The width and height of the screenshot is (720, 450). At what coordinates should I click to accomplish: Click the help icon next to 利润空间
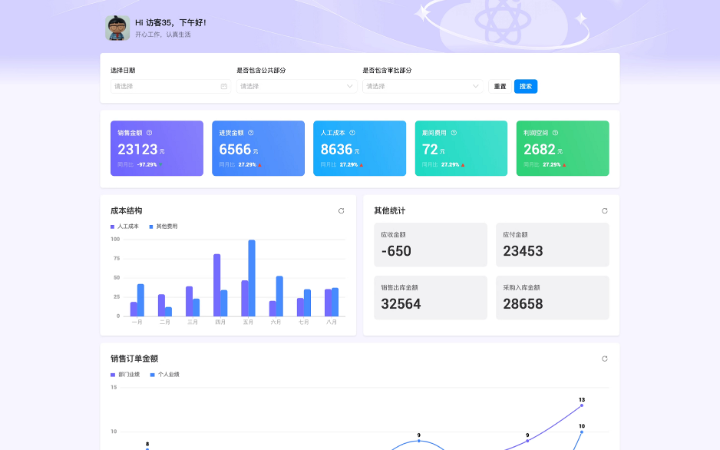click(x=555, y=133)
